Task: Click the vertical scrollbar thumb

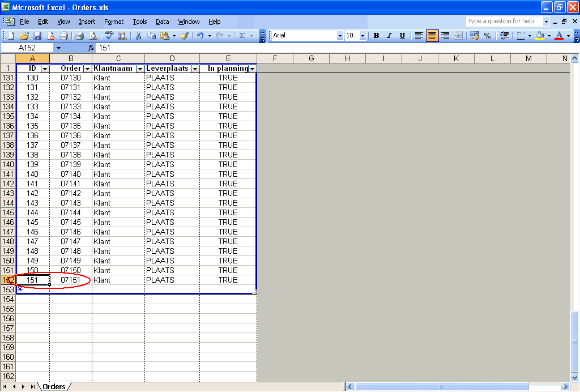Action: click(574, 342)
